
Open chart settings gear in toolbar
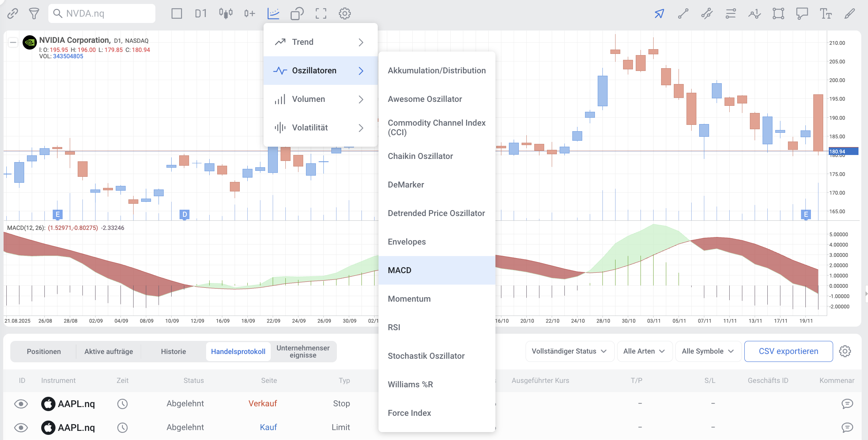(345, 13)
